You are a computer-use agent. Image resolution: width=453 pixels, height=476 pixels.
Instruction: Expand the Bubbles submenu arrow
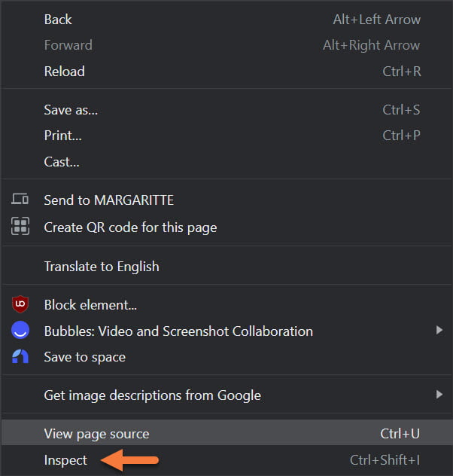coord(439,331)
